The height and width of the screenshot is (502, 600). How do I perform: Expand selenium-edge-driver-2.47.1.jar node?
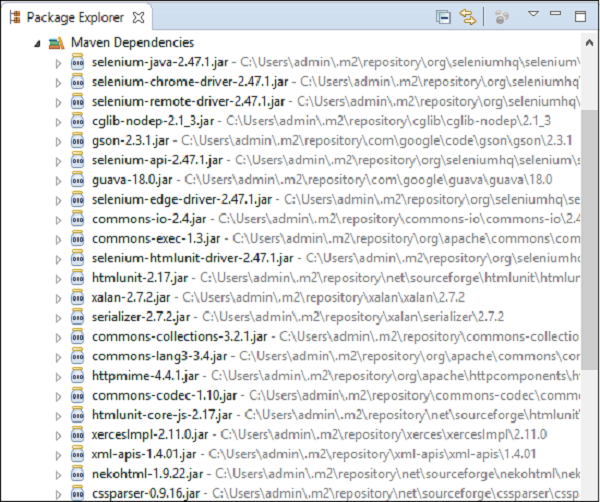tap(58, 200)
